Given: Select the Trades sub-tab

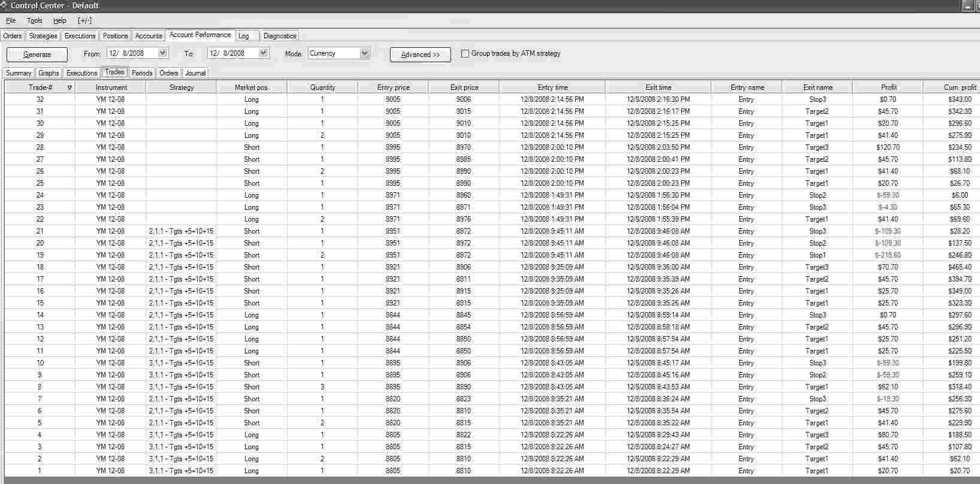Looking at the screenshot, I should point(114,72).
